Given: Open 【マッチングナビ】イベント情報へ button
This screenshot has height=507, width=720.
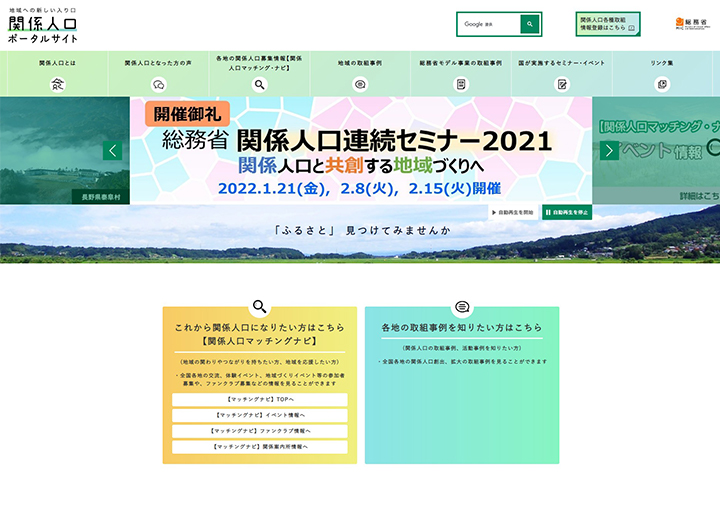Looking at the screenshot, I should click(x=260, y=415).
